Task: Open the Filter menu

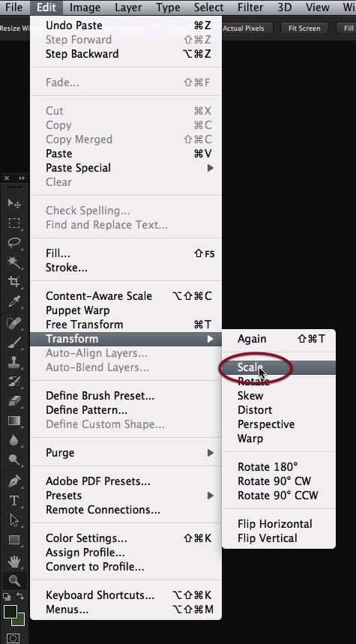Action: (x=250, y=7)
